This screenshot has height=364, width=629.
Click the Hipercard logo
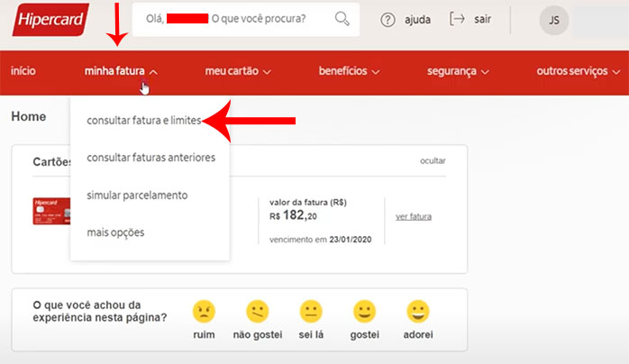(50, 20)
